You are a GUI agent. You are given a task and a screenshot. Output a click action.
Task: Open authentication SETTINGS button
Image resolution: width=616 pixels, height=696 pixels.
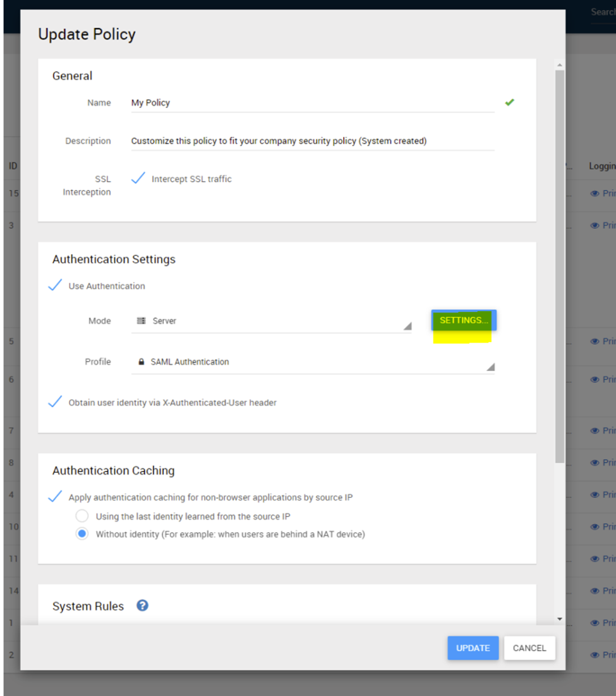[464, 321]
